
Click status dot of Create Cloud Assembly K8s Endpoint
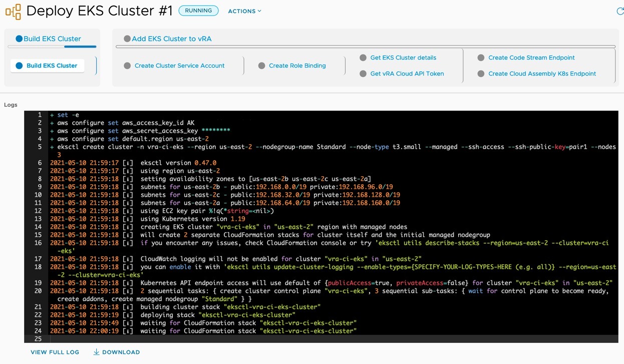click(481, 74)
